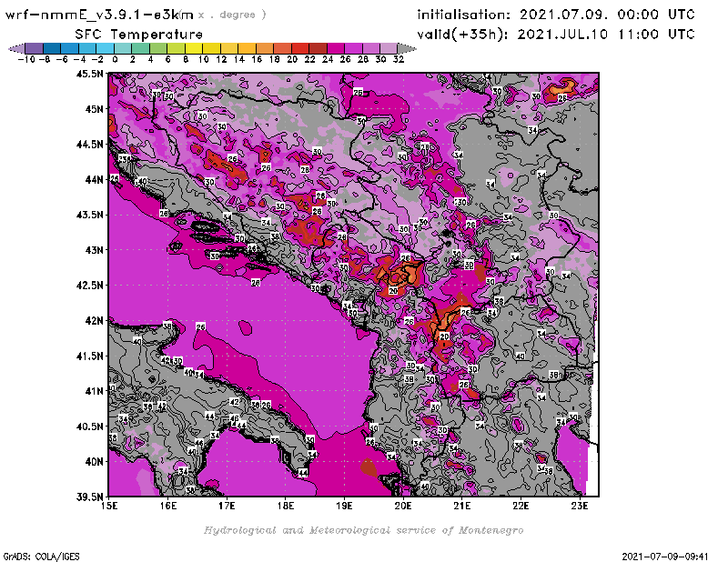This screenshot has width=728, height=562.
Task: Click the '23E' longitude axis label
Action: pyautogui.click(x=580, y=506)
